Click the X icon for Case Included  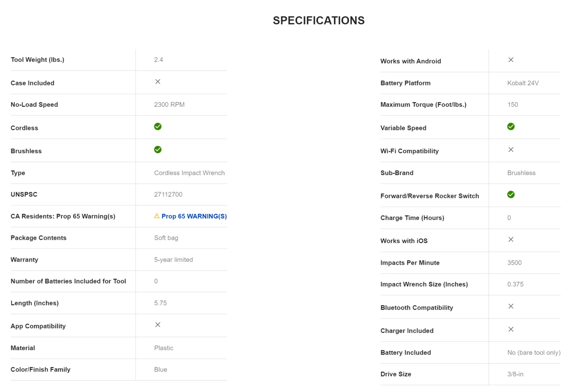click(x=158, y=82)
